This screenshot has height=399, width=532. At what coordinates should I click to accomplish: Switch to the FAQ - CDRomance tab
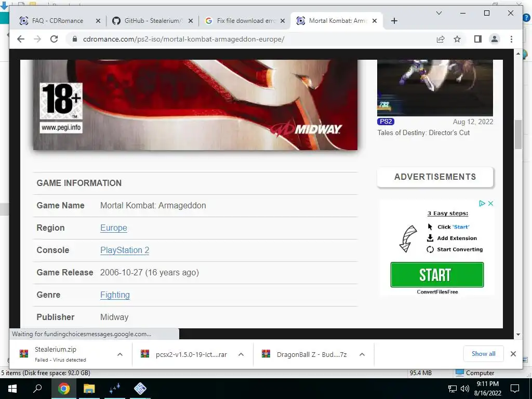point(58,21)
